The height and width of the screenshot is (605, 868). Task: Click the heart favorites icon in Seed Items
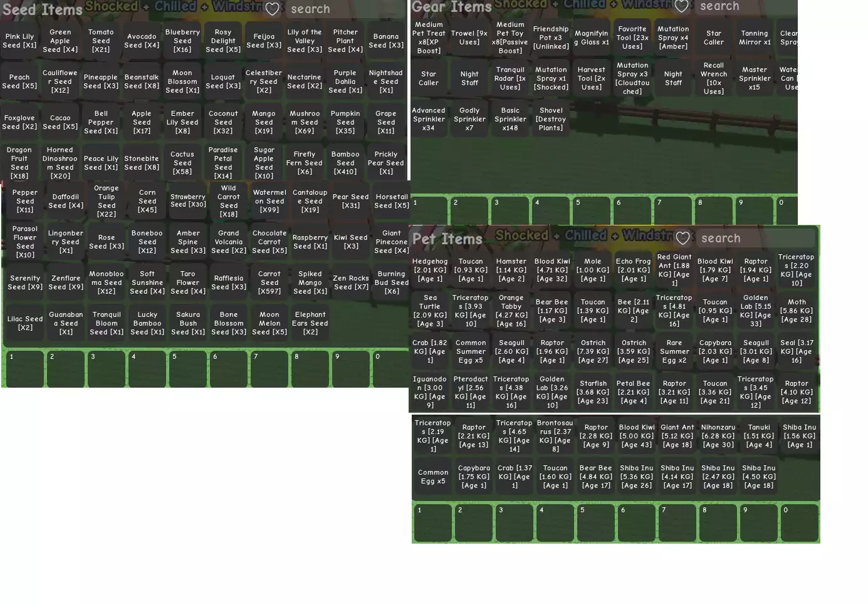tap(272, 9)
